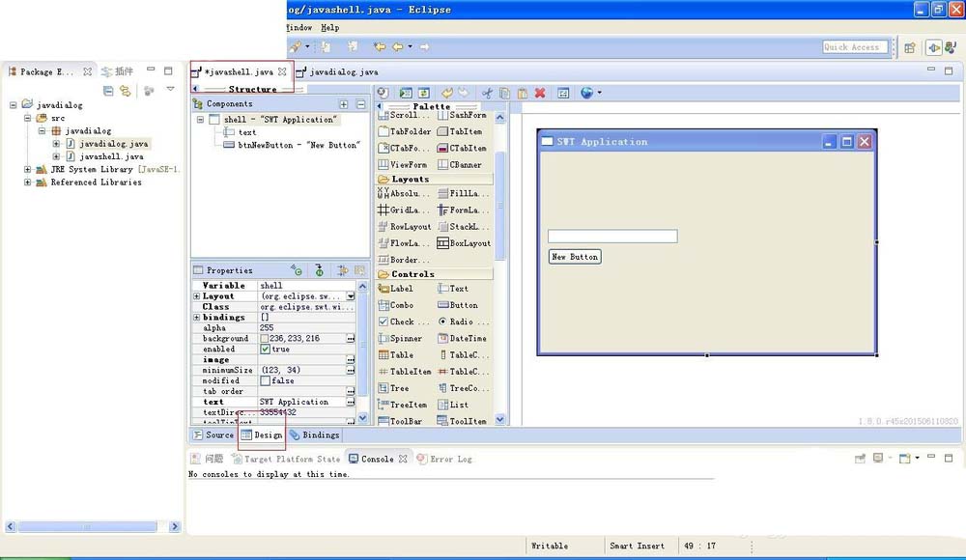Toggle the modified property checkbox

266,381
